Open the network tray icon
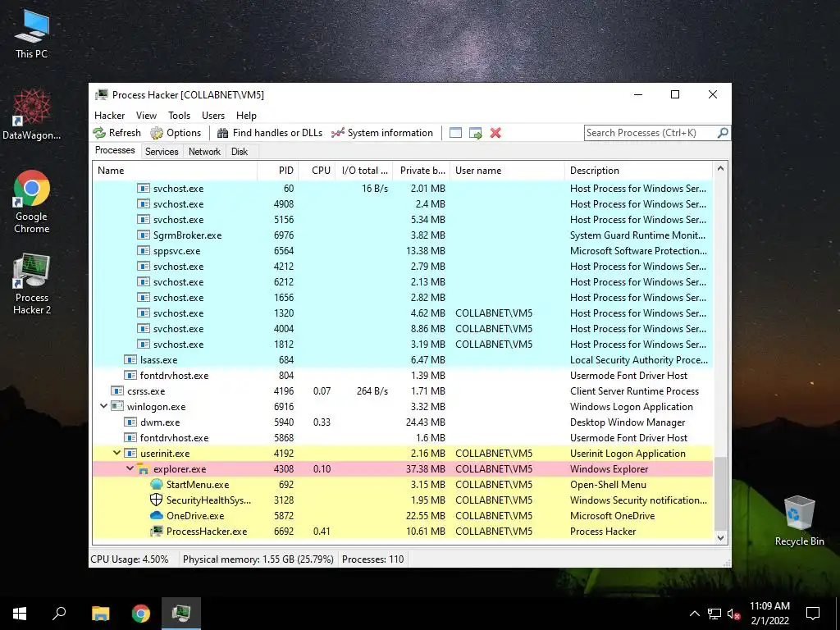The width and height of the screenshot is (840, 630). pyautogui.click(x=714, y=614)
